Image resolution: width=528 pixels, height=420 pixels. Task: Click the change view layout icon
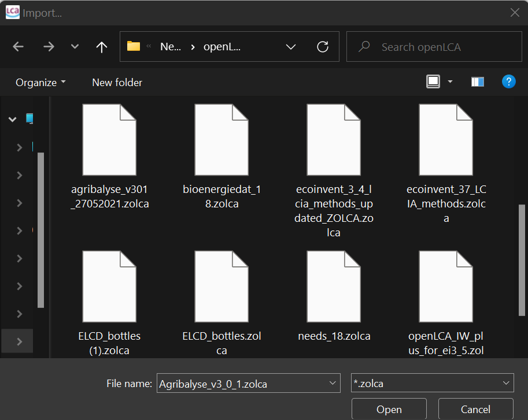pos(433,82)
